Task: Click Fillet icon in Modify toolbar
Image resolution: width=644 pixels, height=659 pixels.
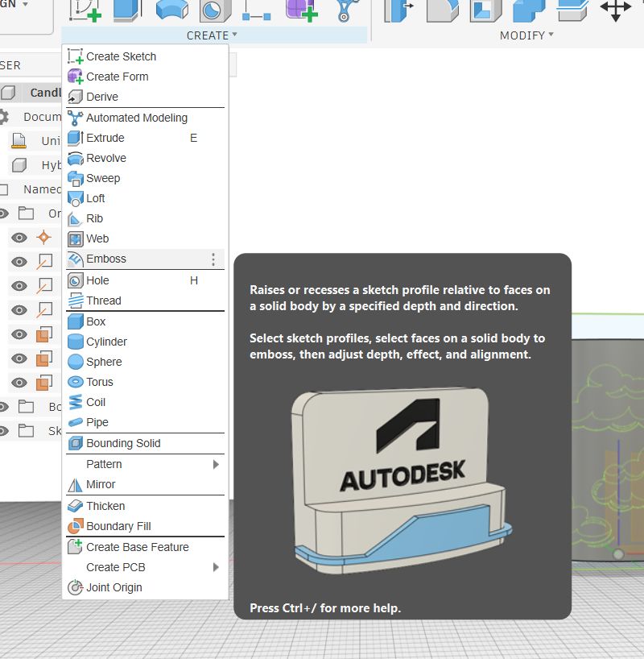Action: pyautogui.click(x=443, y=10)
